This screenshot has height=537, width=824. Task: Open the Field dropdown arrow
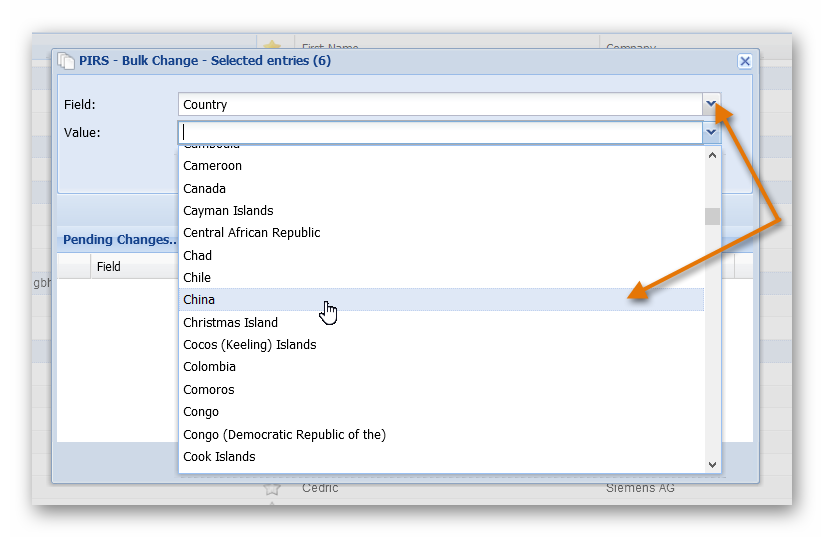coord(711,104)
